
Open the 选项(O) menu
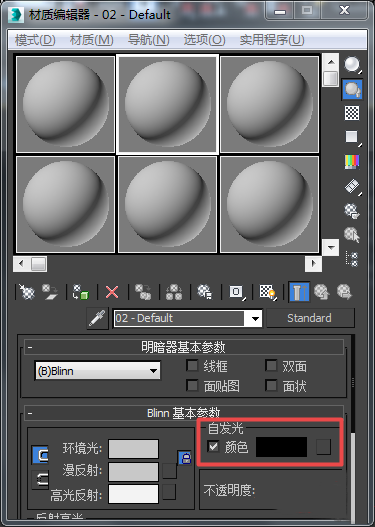(x=204, y=40)
